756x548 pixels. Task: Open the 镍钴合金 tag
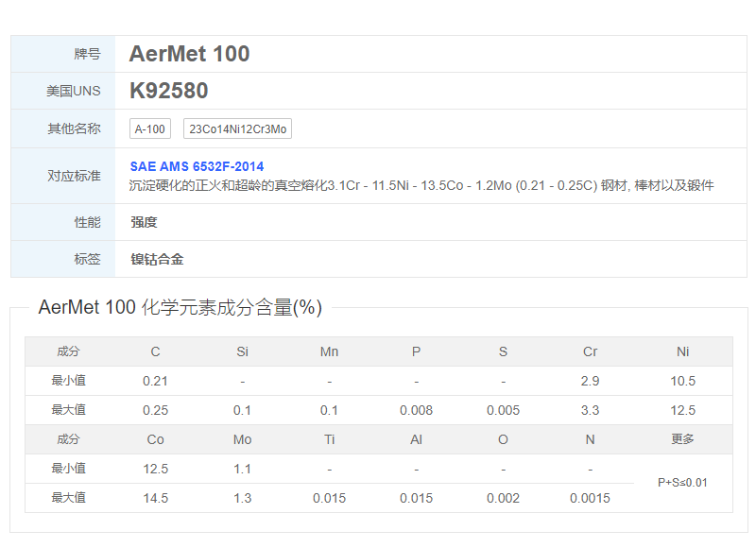pos(157,259)
